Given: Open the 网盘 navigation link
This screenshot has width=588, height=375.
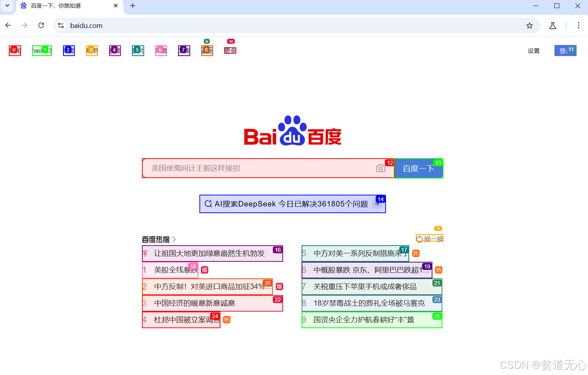Looking at the screenshot, I should click(x=161, y=51).
